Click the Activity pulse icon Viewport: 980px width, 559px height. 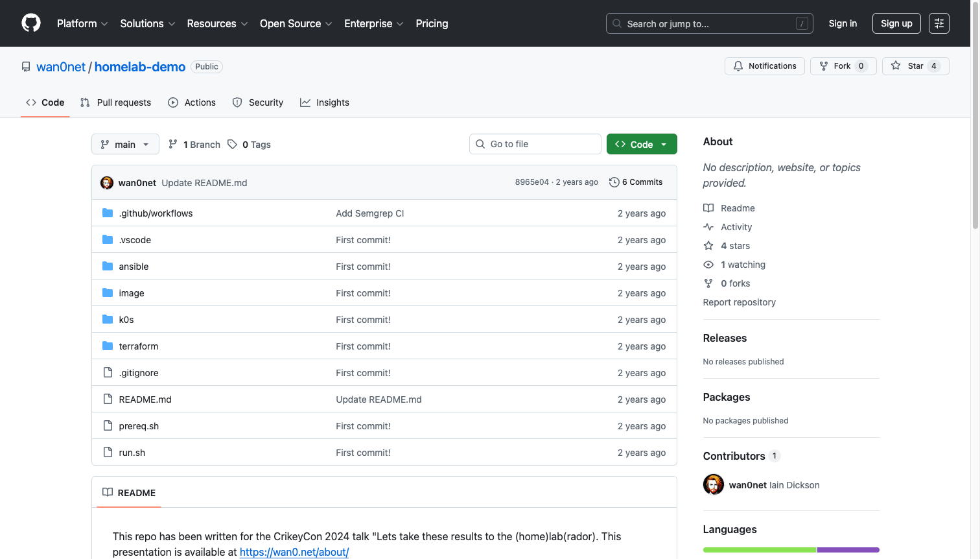click(708, 227)
